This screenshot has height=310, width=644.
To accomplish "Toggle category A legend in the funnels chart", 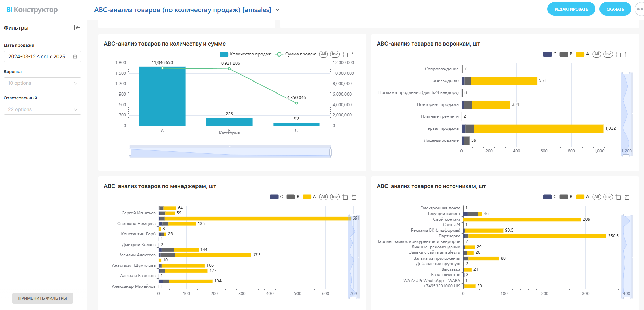I will [x=582, y=54].
